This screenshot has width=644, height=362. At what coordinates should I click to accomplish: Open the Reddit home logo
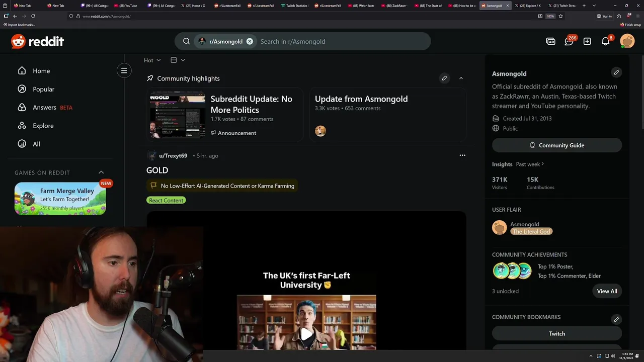point(38,42)
